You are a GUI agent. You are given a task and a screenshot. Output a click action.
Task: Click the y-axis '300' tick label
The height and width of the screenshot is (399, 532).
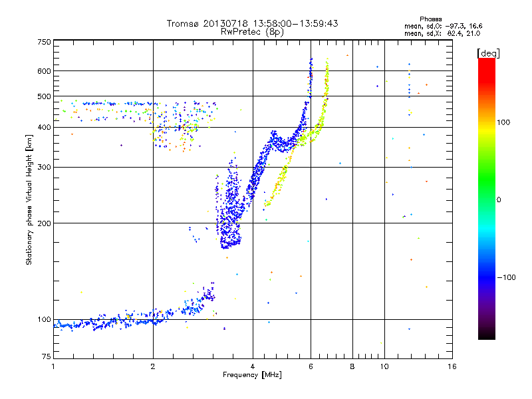point(44,168)
